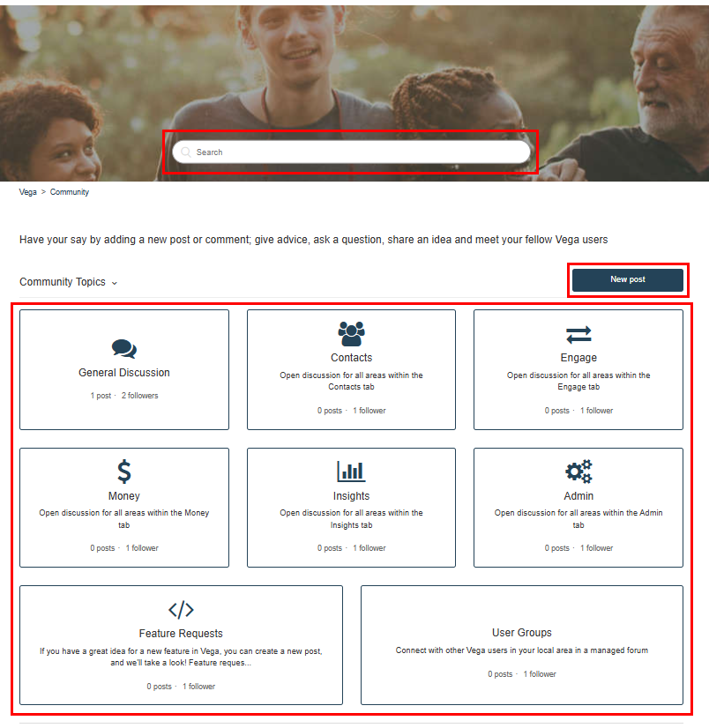Click the Insights bar chart icon
Viewport: 709px width, 728px height.
[351, 472]
